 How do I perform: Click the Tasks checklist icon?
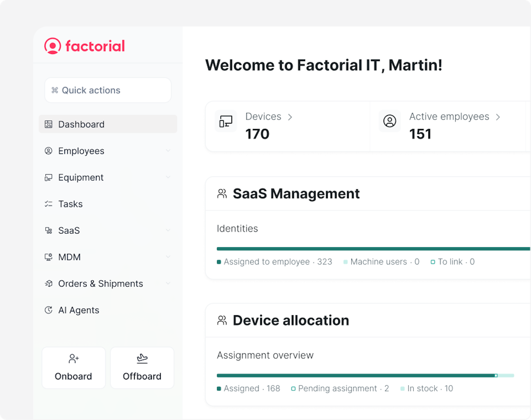click(49, 204)
